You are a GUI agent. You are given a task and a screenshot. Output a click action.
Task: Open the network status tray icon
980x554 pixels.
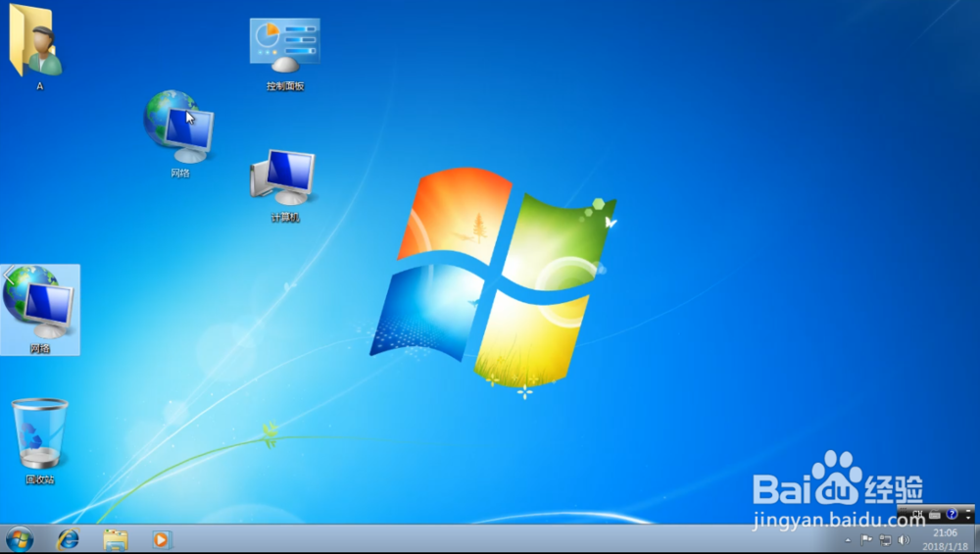[885, 539]
